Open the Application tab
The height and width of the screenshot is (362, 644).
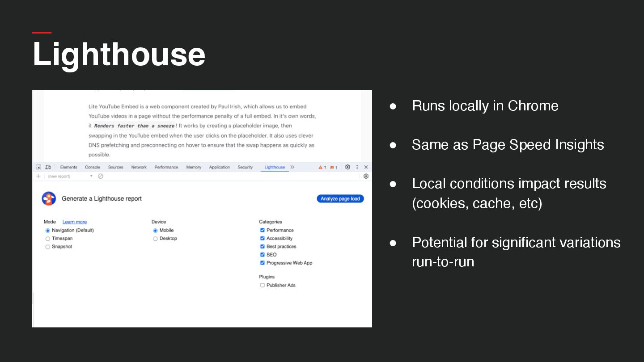click(219, 167)
